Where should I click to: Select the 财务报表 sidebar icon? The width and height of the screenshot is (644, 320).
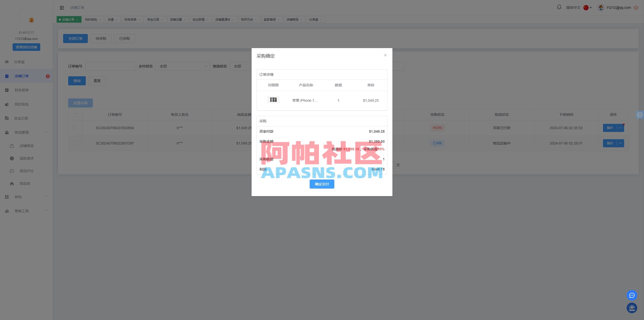pyautogui.click(x=7, y=90)
